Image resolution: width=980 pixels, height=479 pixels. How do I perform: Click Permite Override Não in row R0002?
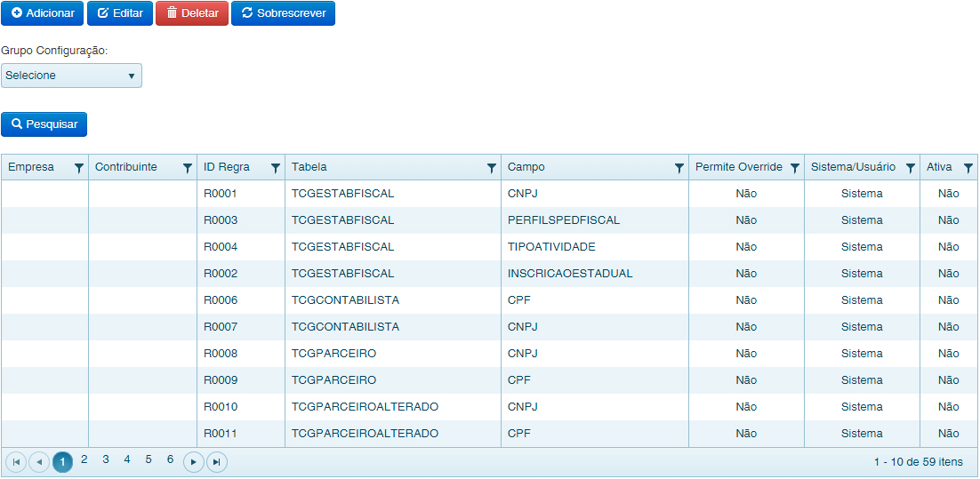746,274
